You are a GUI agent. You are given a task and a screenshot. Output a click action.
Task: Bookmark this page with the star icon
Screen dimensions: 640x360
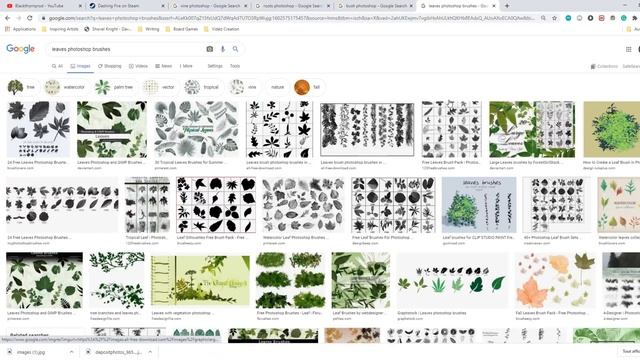click(554, 18)
